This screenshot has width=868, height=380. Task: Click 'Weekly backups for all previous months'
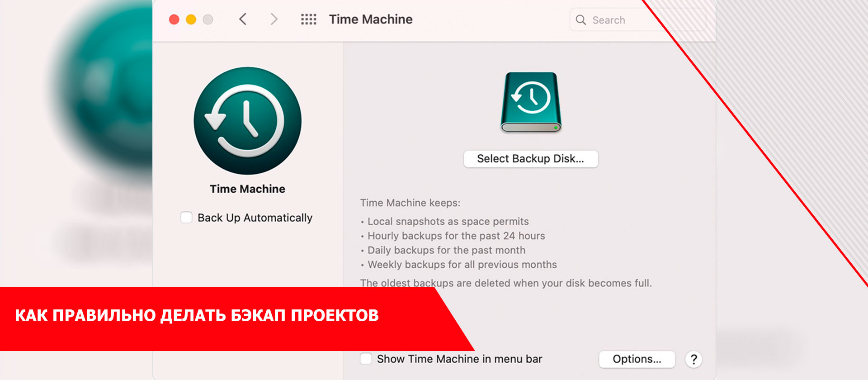coord(462,265)
